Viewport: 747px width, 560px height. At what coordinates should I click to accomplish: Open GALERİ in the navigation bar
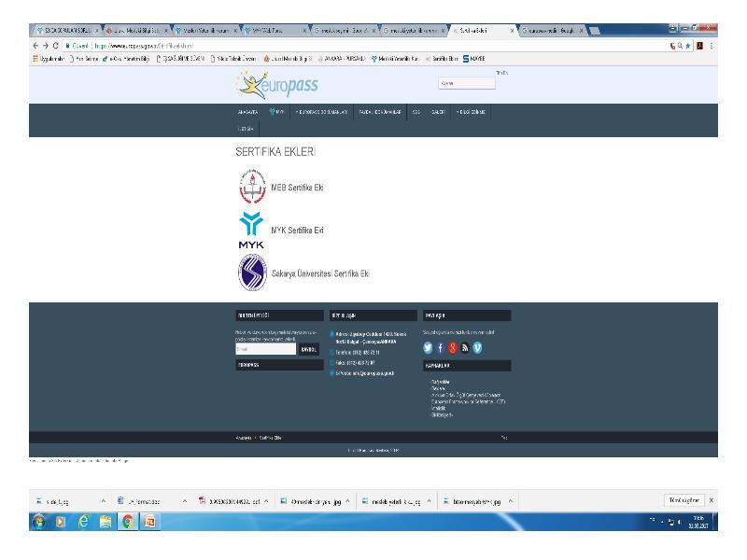tap(438, 112)
